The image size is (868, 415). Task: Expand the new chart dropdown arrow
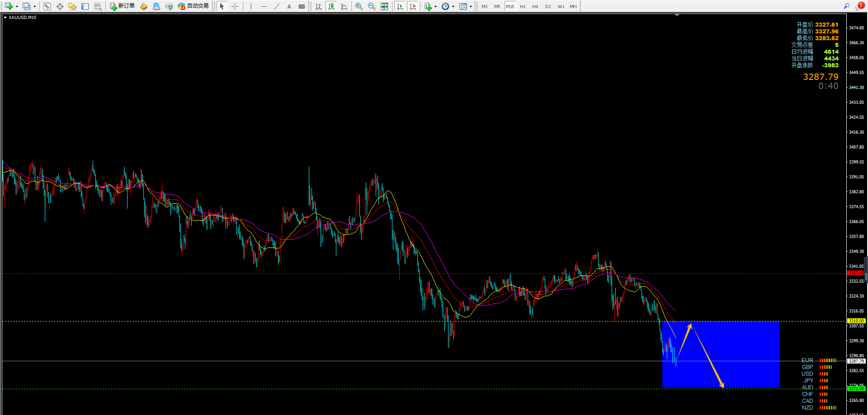[17, 6]
